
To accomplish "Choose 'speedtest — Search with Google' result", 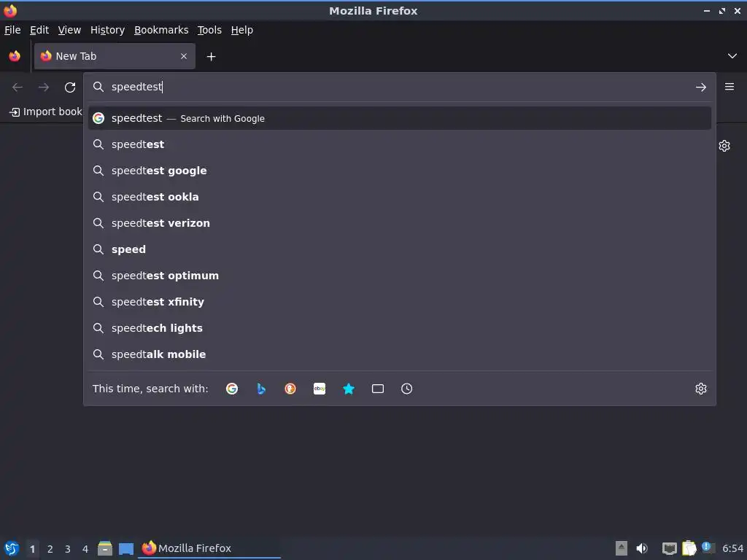I will (400, 118).
